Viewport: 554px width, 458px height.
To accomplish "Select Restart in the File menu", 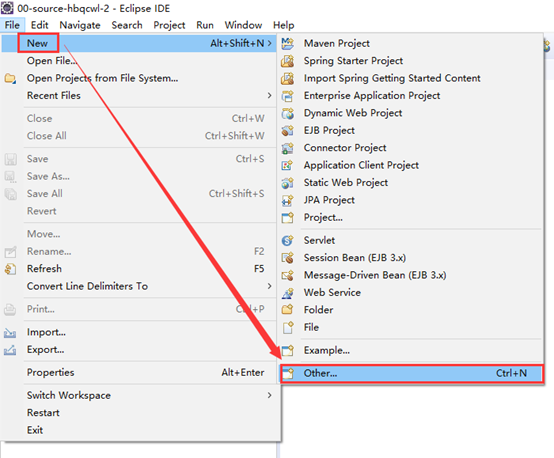I will [x=43, y=412].
